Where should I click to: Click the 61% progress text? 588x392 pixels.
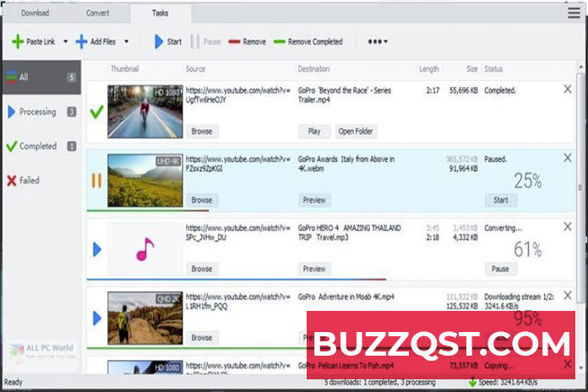[x=528, y=250]
